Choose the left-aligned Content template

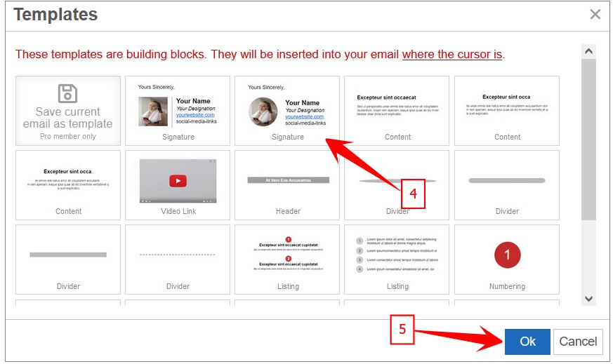tap(397, 111)
